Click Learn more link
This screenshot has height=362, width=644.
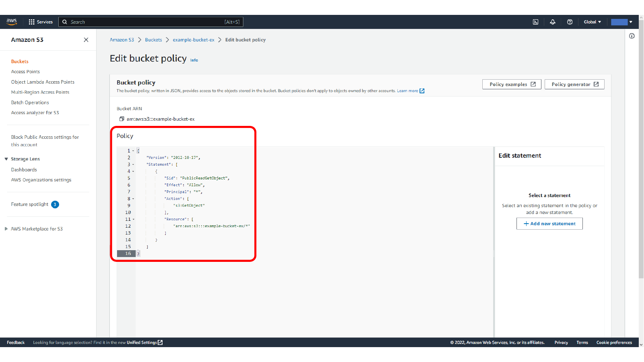(x=411, y=91)
